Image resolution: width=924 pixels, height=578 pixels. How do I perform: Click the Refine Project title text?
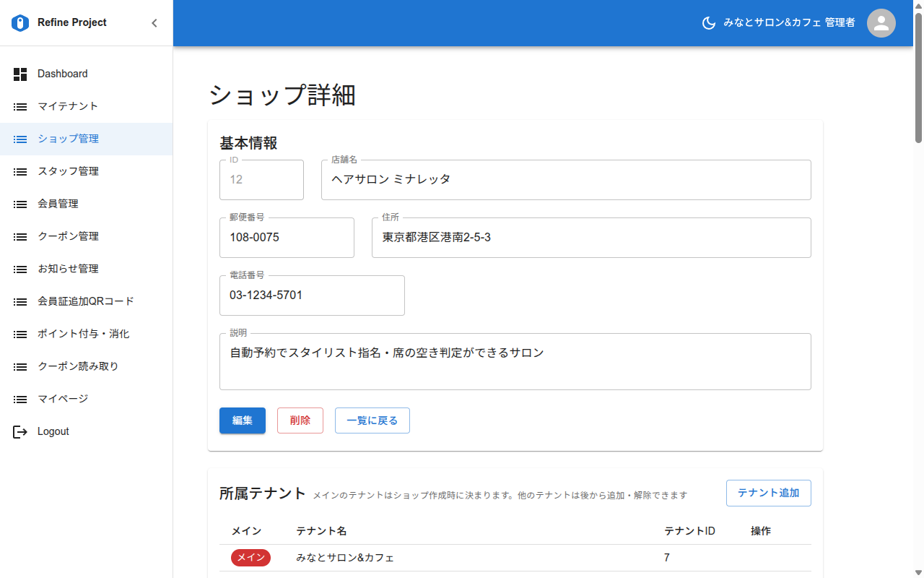[x=72, y=22]
